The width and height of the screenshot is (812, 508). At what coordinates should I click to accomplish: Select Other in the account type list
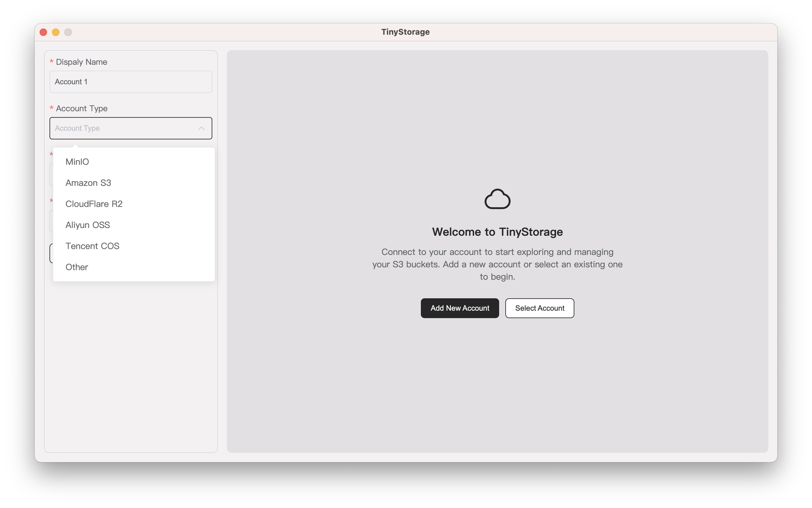(x=134, y=267)
